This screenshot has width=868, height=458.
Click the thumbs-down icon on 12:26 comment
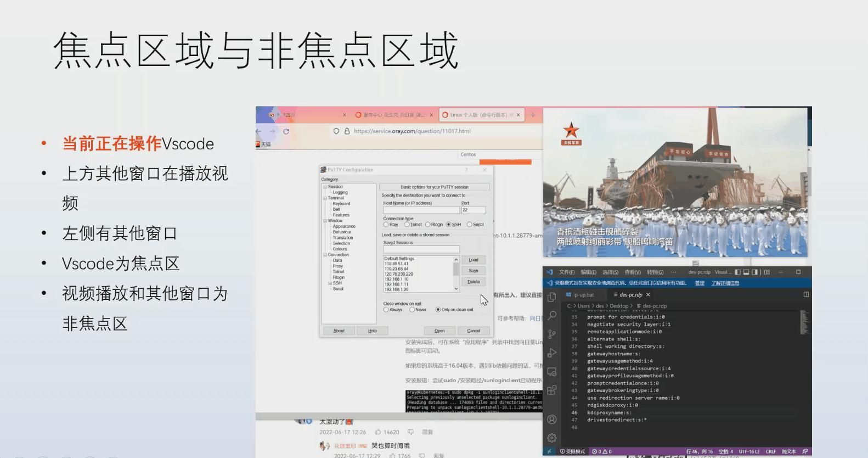(x=410, y=432)
